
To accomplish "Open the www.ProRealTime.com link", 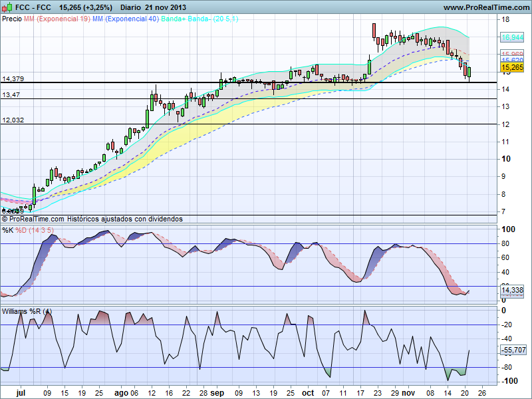I will click(x=485, y=7).
